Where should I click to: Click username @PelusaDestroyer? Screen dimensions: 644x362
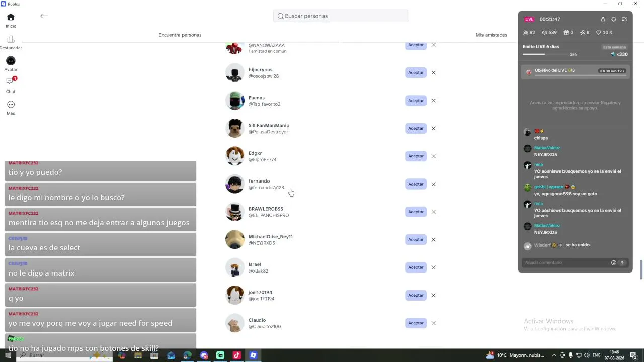pyautogui.click(x=268, y=132)
